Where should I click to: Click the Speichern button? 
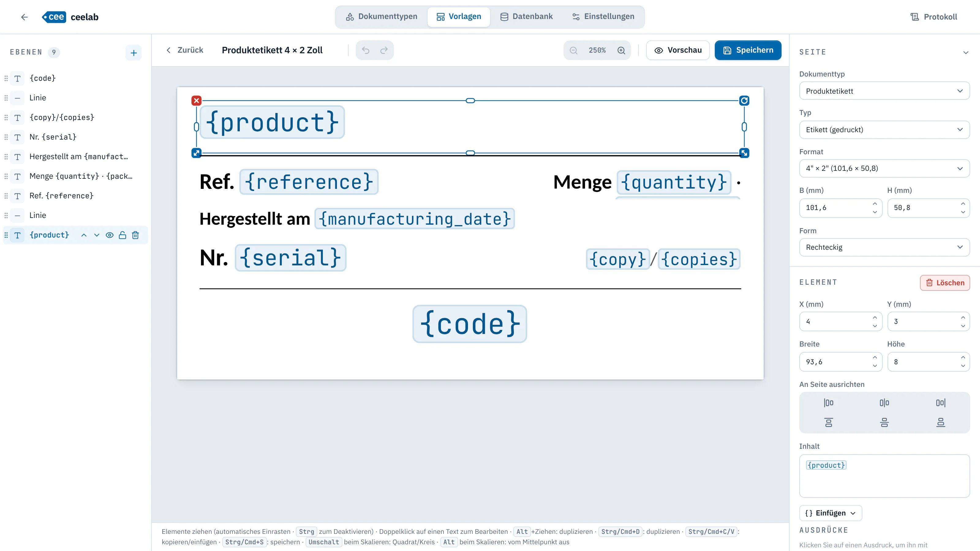[x=748, y=50]
